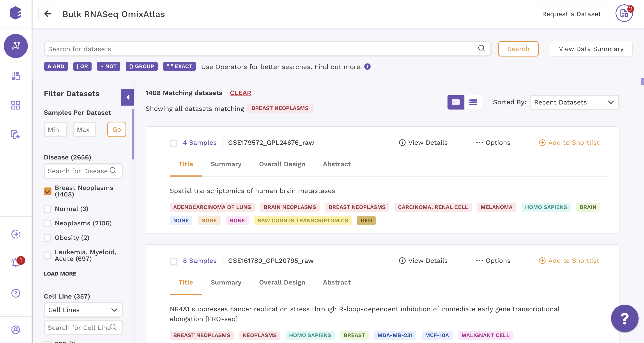644x343 pixels.
Task: Open Sorted By Recent Datasets dropdown
Action: 574,102
